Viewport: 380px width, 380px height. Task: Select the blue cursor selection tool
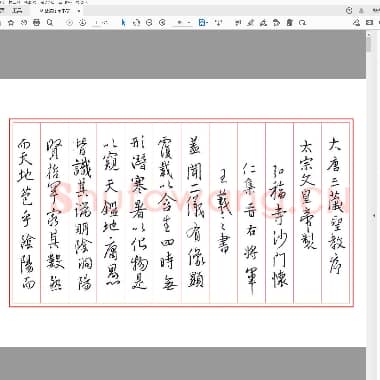click(123, 23)
